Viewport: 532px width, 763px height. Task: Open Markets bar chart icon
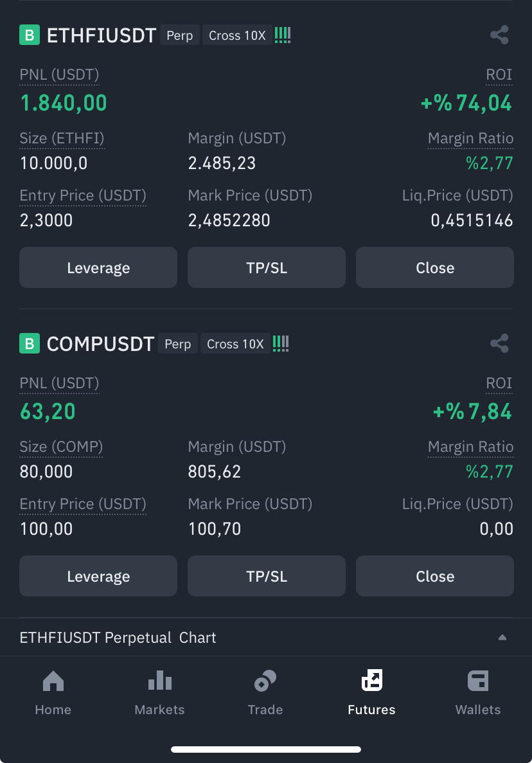(159, 681)
